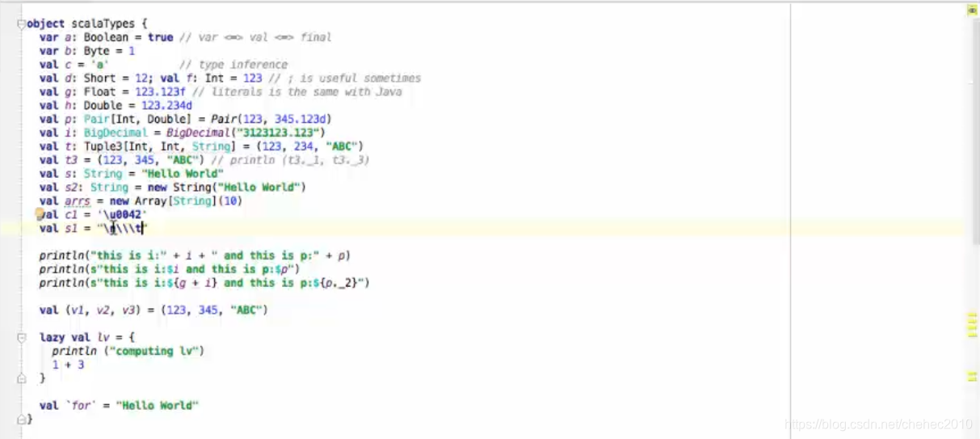Click '(123, 234, "ABC")' in the val t line
This screenshot has height=439, width=980.
click(309, 147)
